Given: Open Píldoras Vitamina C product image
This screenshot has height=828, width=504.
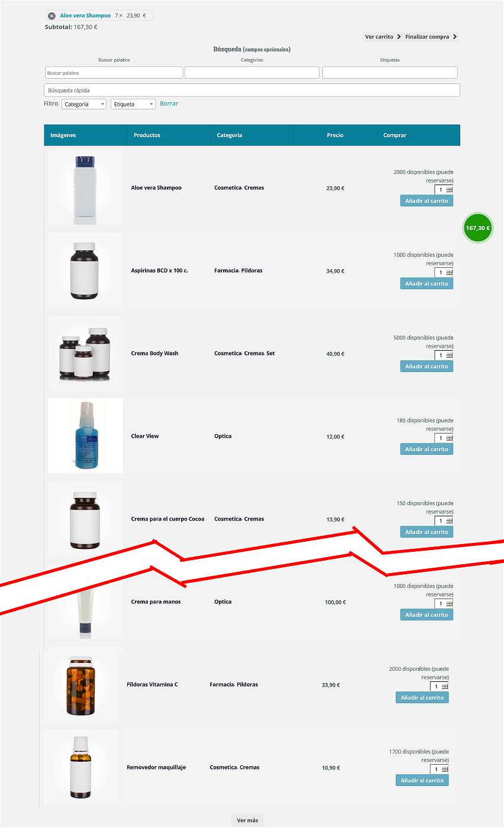Looking at the screenshot, I should coord(81,684).
